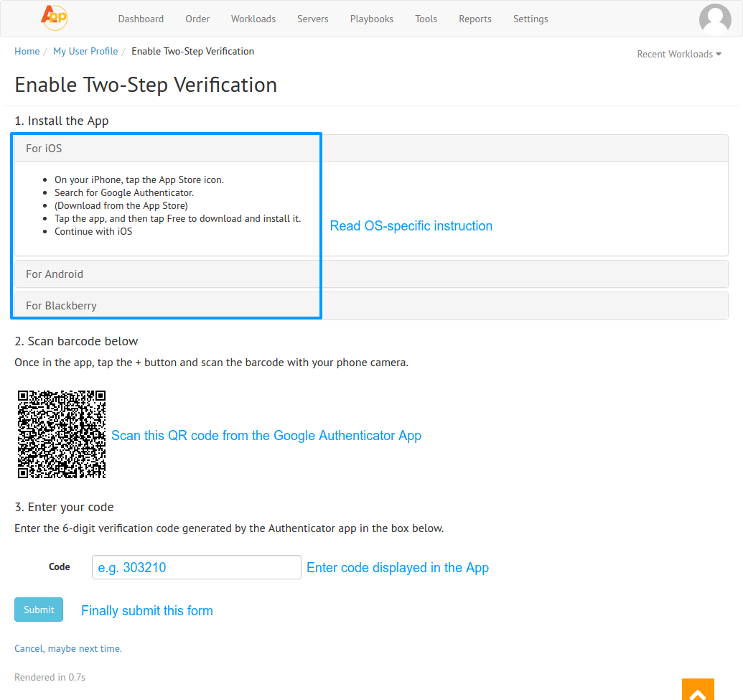Viewport: 743px width, 700px height.
Task: Open the Workloads menu
Action: 253,19
